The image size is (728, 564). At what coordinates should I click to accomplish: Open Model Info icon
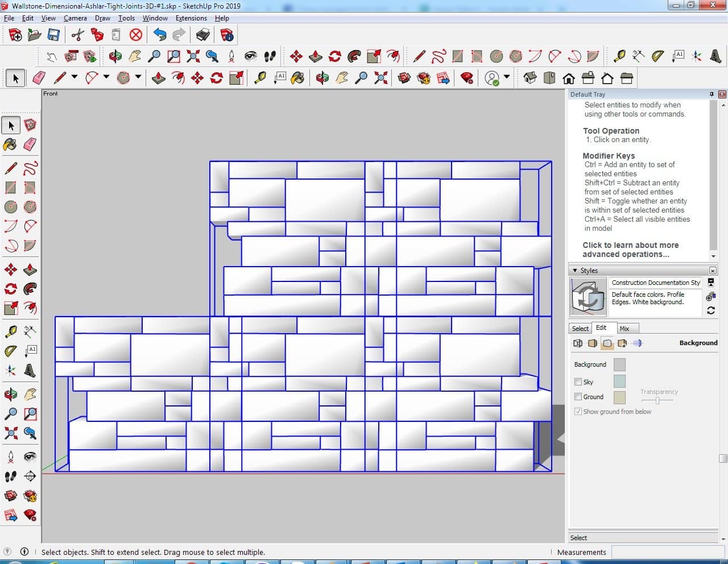(227, 35)
